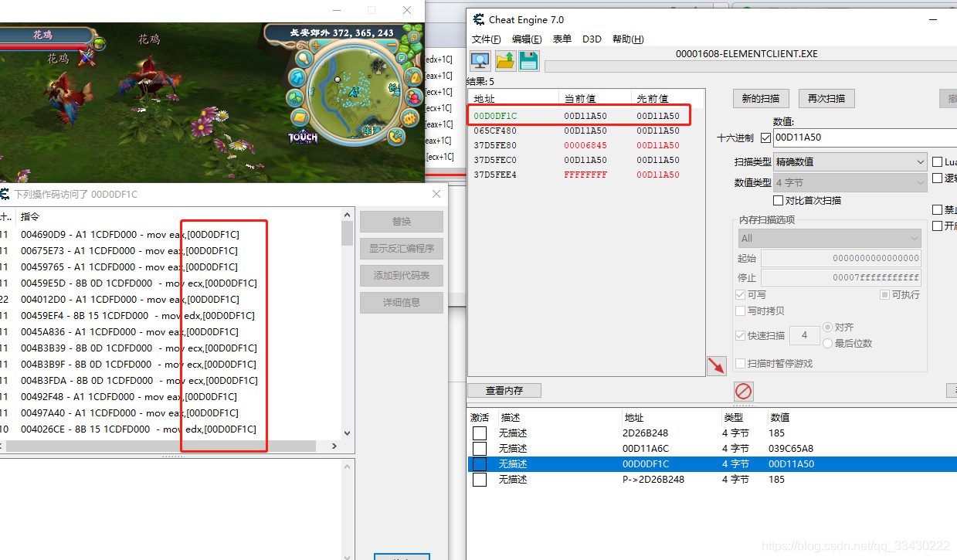Click the 再次扫描 button
957x560 pixels.
point(826,99)
